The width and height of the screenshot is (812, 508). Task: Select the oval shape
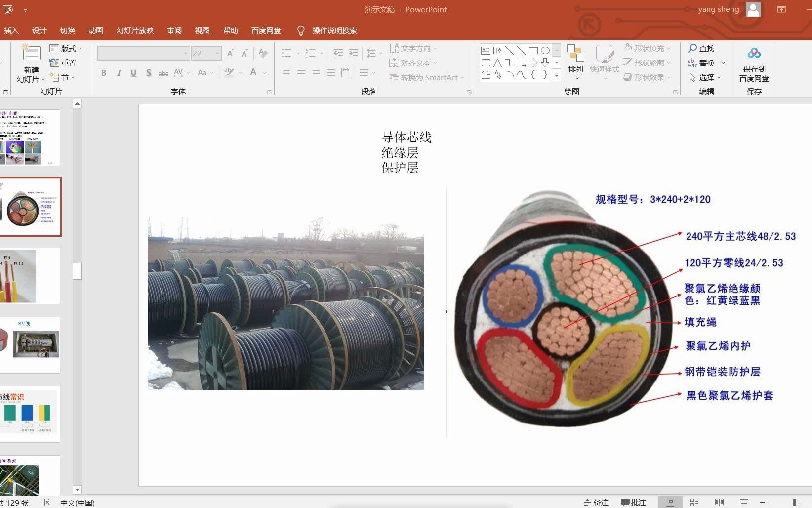point(545,51)
